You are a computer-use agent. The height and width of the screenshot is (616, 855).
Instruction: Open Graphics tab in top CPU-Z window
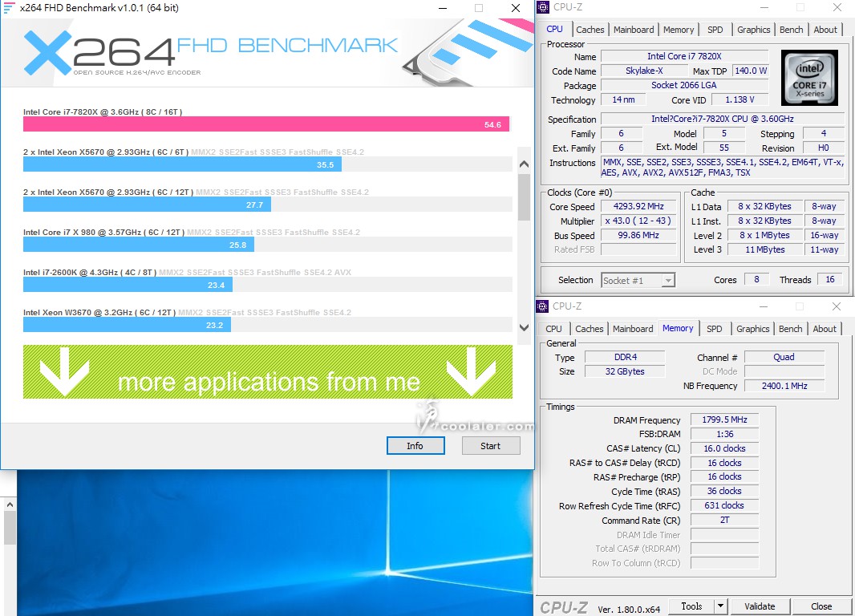coord(754,30)
